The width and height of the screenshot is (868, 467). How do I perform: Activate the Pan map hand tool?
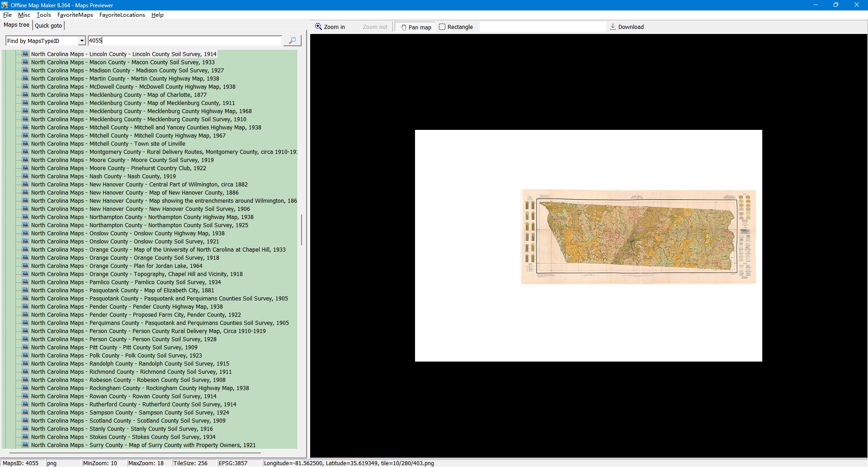pos(416,27)
